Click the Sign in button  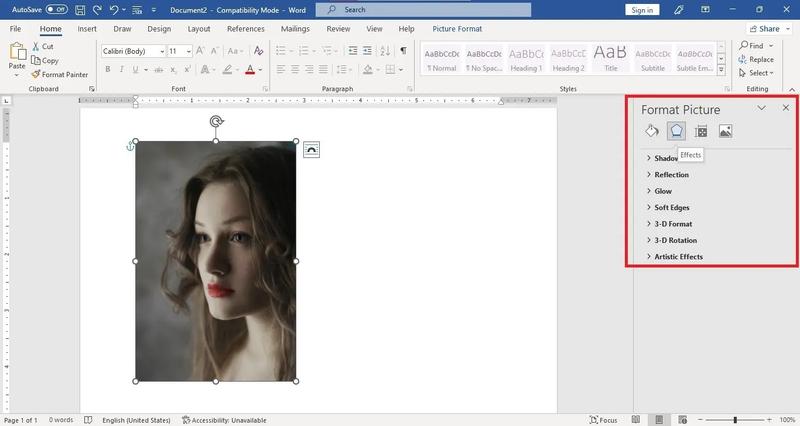click(x=642, y=10)
